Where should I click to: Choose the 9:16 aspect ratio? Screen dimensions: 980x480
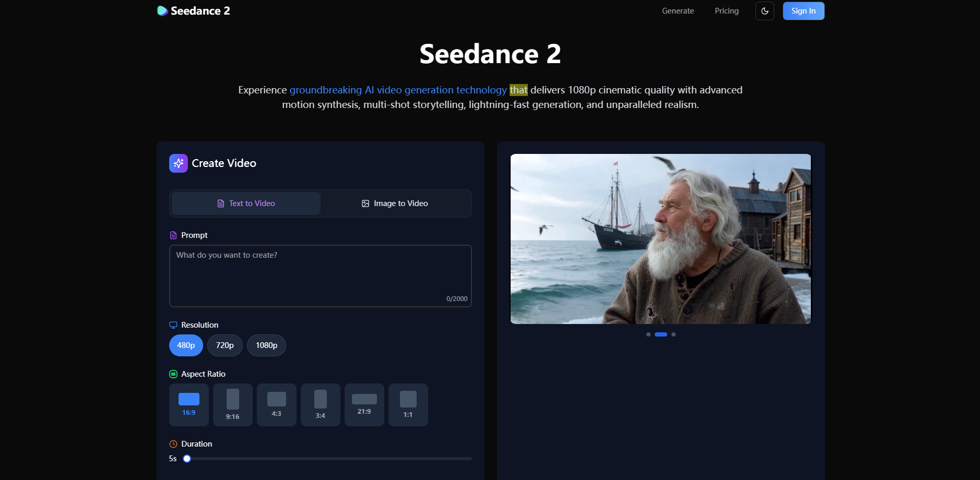(232, 404)
